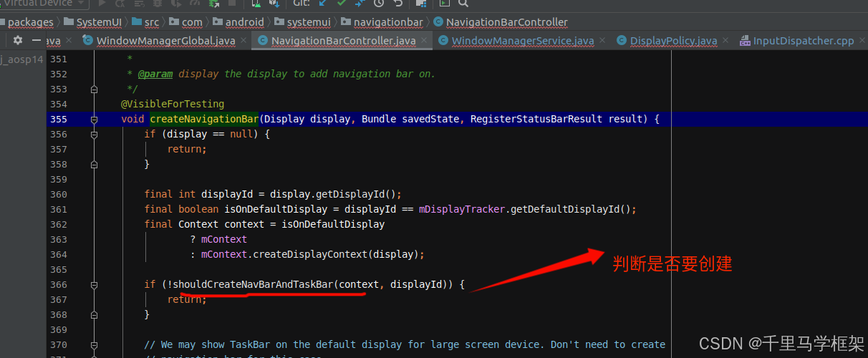Collapse the comment block at line 370
The height and width of the screenshot is (358, 868).
click(x=94, y=344)
